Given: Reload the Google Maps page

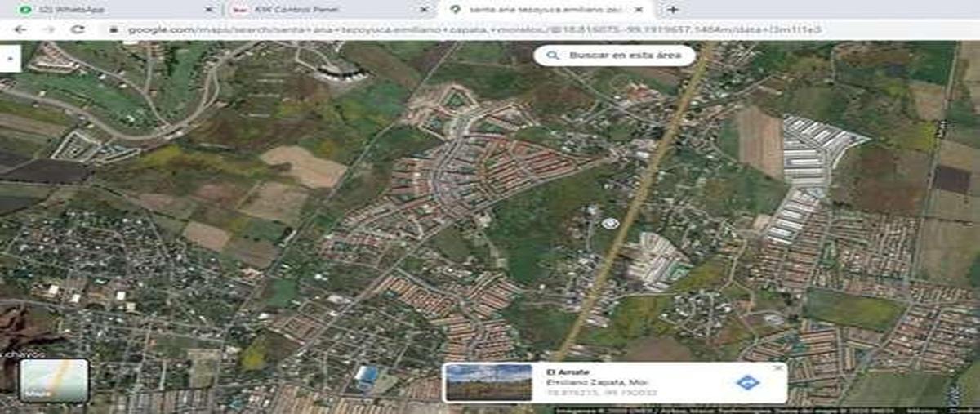Looking at the screenshot, I should 78,29.
